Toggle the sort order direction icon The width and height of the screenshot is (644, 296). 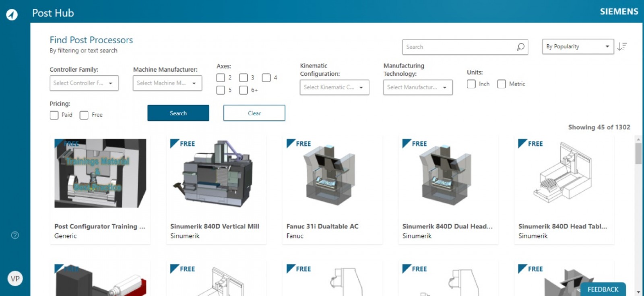pyautogui.click(x=622, y=47)
